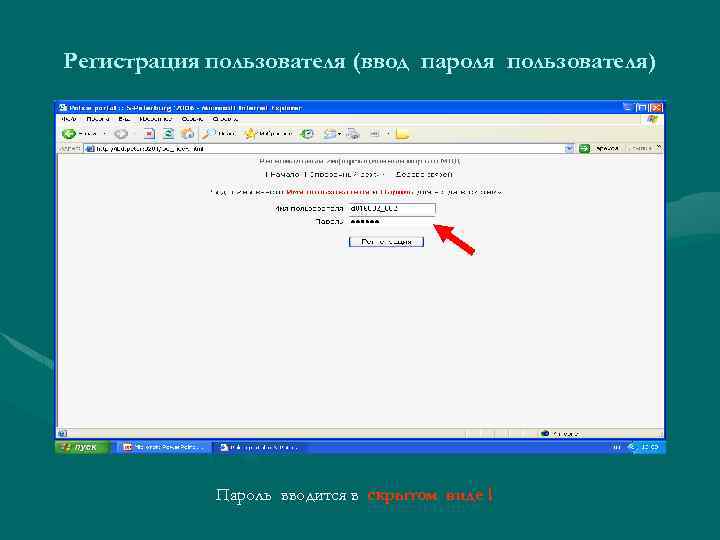This screenshot has width=720, height=540.
Task: Switch to Microsoft PowerPoint taskbar button
Action: 163,447
